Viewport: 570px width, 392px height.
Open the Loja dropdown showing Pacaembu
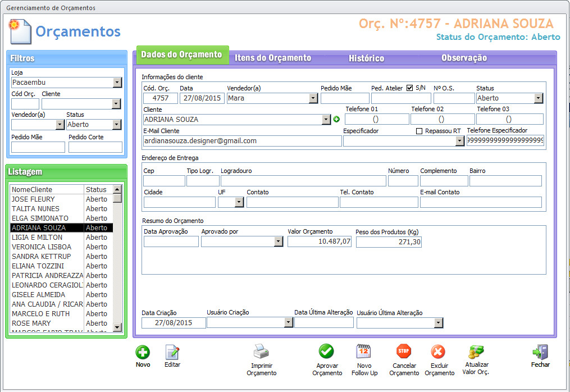(x=117, y=83)
